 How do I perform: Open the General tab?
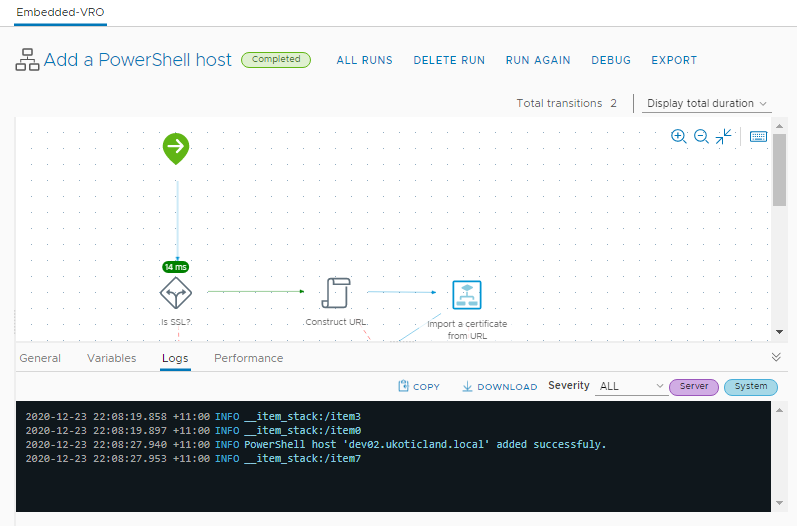coord(40,358)
